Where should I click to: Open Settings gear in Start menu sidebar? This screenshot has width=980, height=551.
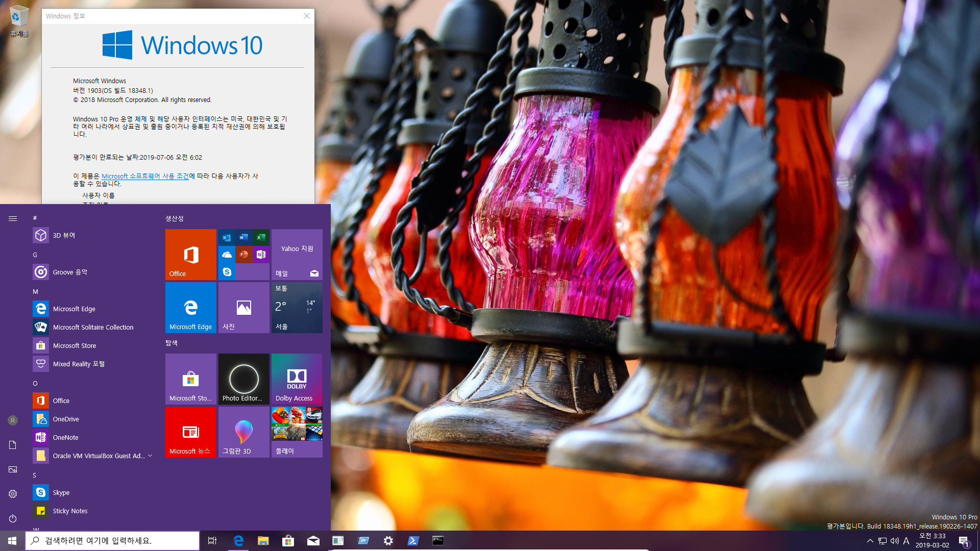(x=13, y=494)
